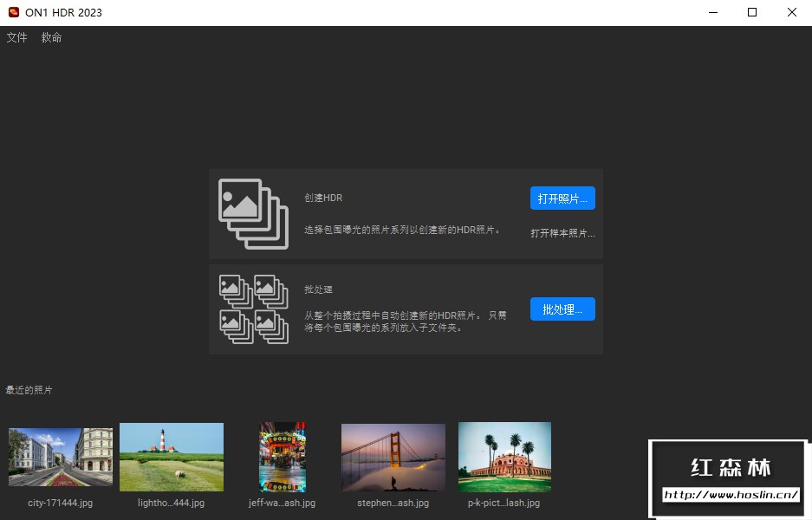The width and height of the screenshot is (812, 520).
Task: Click the filename label city-171444.jpg
Action: pos(60,502)
